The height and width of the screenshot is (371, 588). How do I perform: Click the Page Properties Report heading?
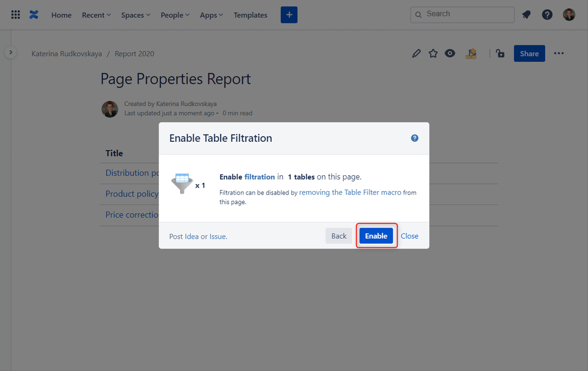coord(175,79)
